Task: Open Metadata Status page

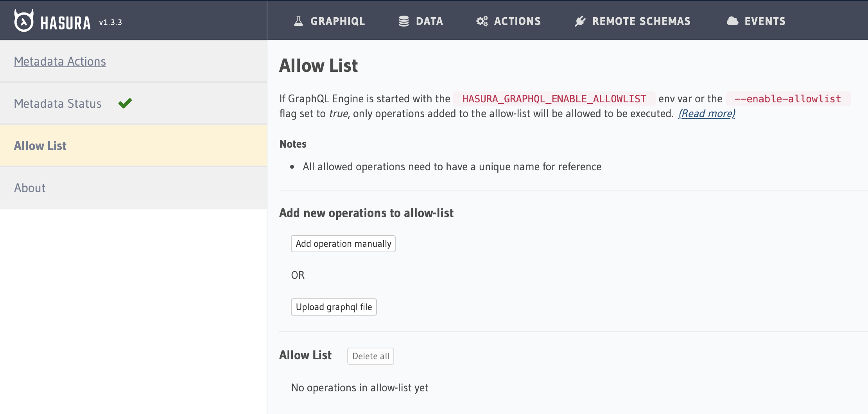Action: (57, 103)
